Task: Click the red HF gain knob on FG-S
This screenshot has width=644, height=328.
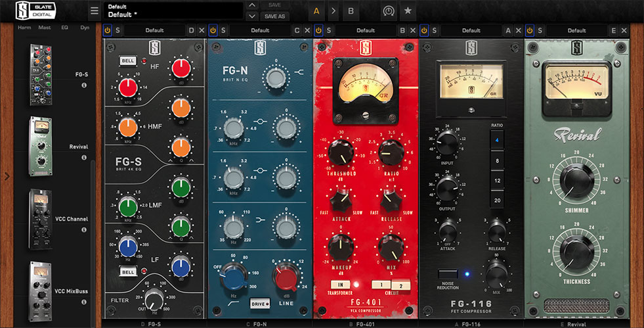Action: pos(181,68)
